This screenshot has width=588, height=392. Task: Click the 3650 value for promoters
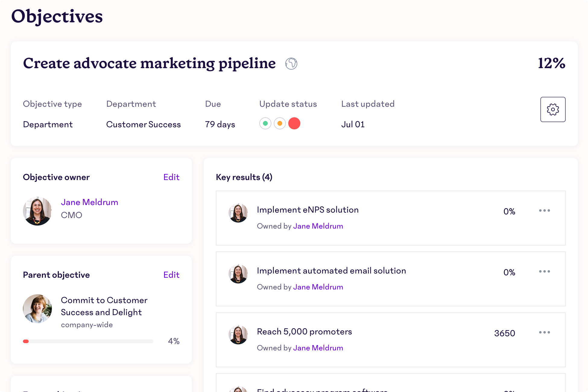click(x=504, y=333)
